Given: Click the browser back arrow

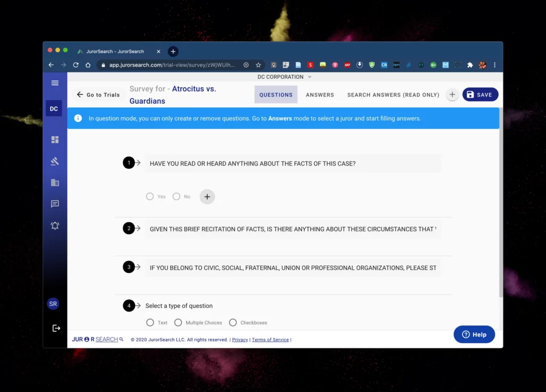Looking at the screenshot, I should [x=51, y=65].
